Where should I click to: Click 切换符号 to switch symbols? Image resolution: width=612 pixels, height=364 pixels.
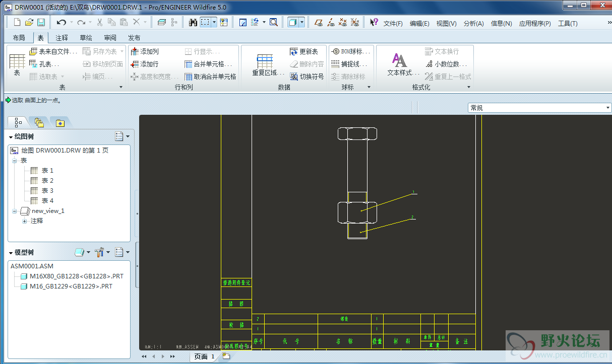307,77
